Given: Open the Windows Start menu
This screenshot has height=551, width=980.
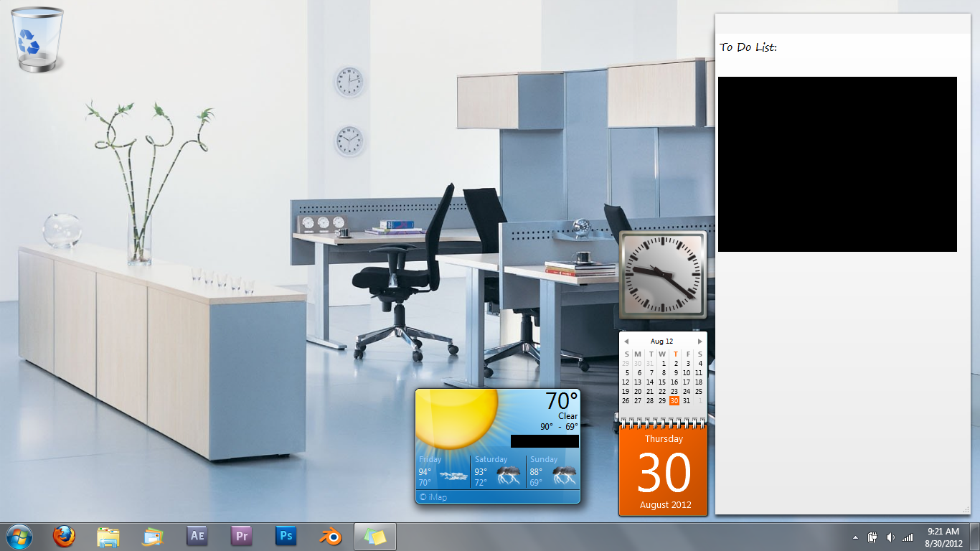Looking at the screenshot, I should click(19, 536).
